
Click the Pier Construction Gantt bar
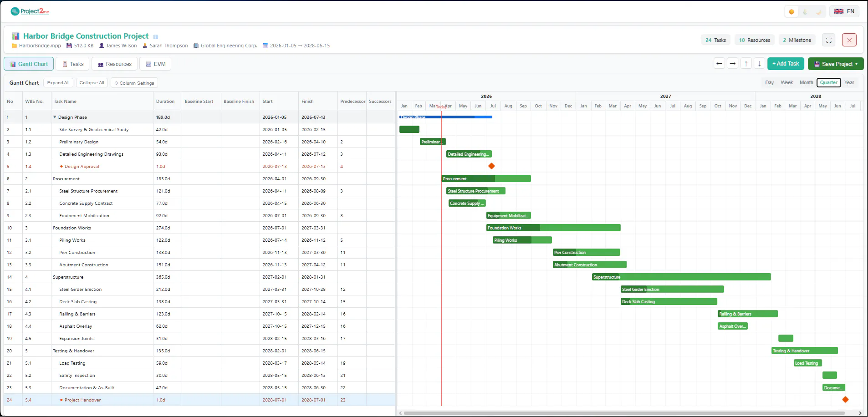coord(587,252)
